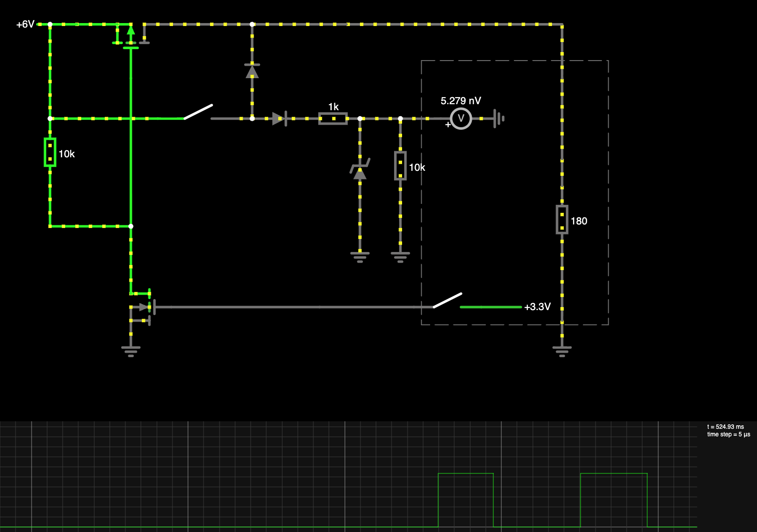Click the ground under the N-channel MOSFET

click(131, 350)
